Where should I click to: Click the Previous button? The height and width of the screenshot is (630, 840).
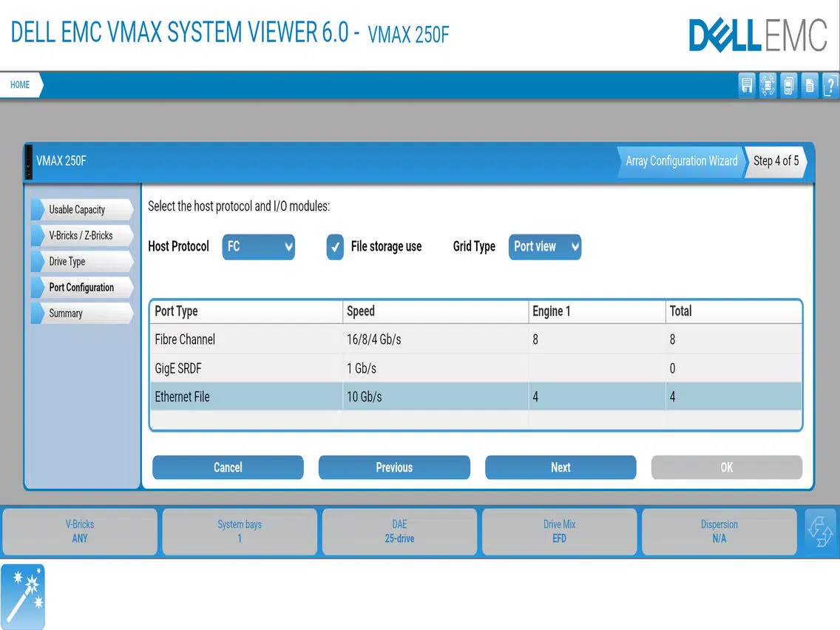point(394,467)
